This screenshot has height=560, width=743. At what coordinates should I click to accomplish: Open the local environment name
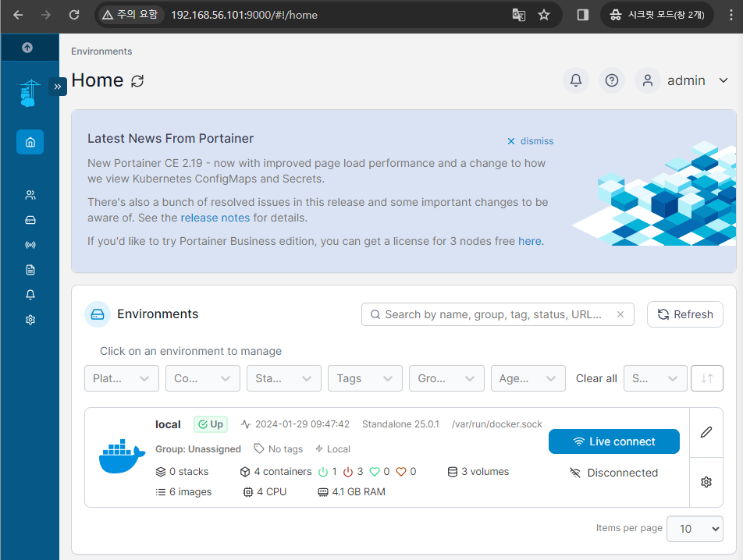[x=169, y=424]
